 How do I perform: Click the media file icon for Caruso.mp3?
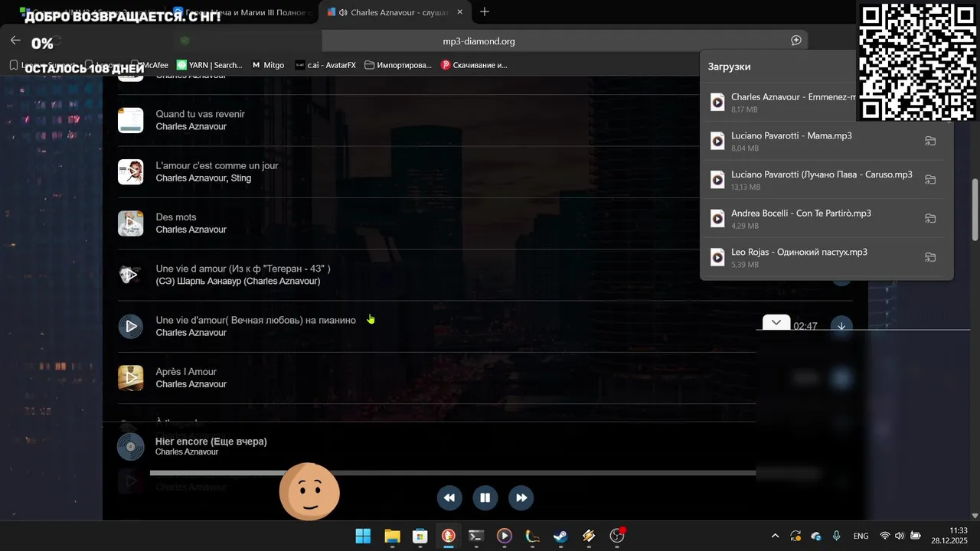(717, 180)
